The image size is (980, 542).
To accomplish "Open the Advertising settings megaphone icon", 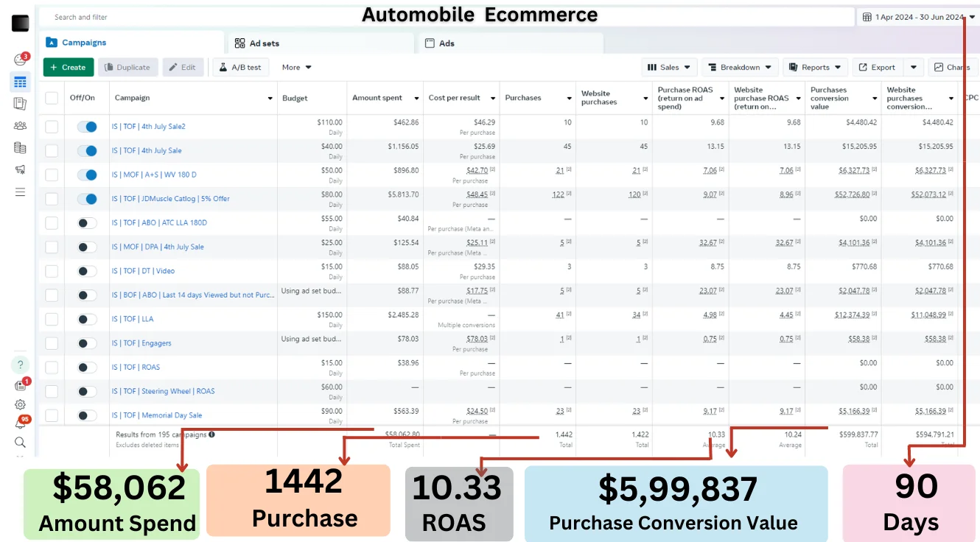I will [20, 169].
